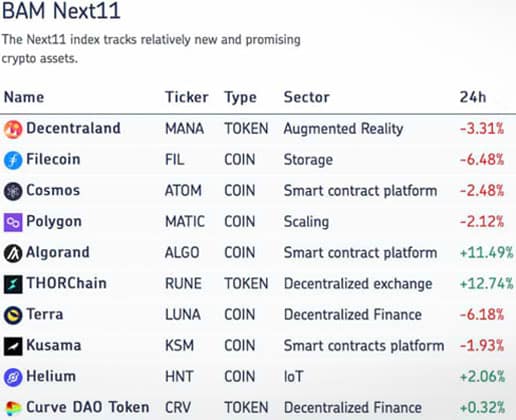Click the BAM Next11 index title
The image size is (516, 420).
[61, 11]
